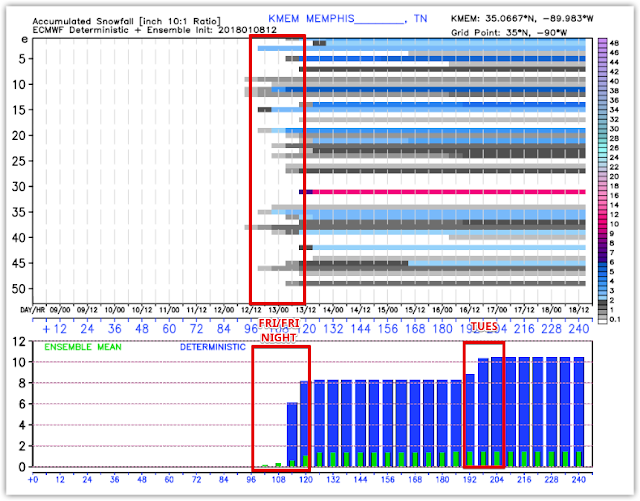Click the '2' label on bar chart y-axis
640x501 pixels.
(22, 446)
